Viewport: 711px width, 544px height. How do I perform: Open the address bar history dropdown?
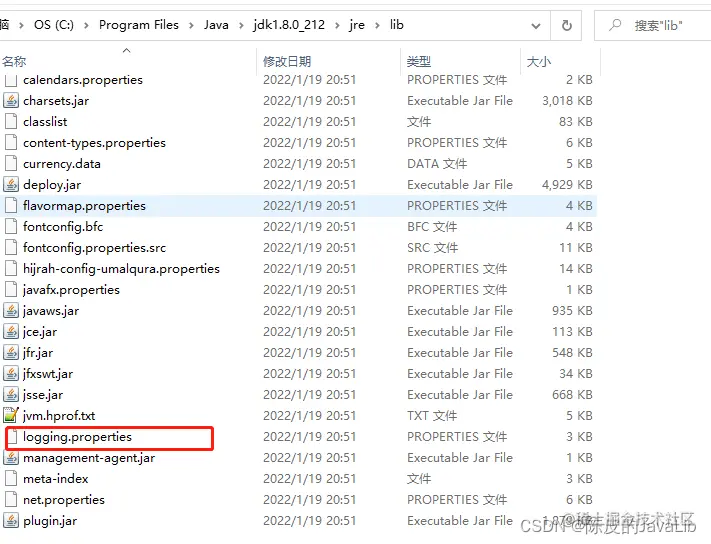pyautogui.click(x=536, y=26)
